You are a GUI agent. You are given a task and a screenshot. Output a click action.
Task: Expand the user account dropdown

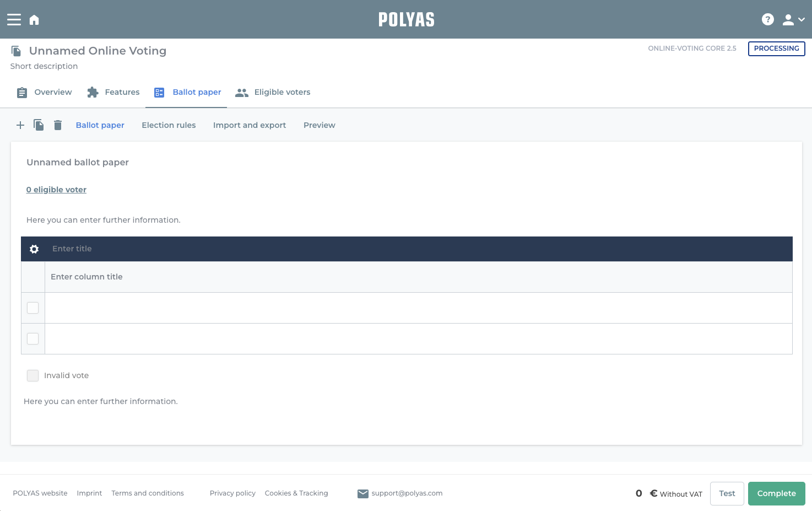pos(794,20)
